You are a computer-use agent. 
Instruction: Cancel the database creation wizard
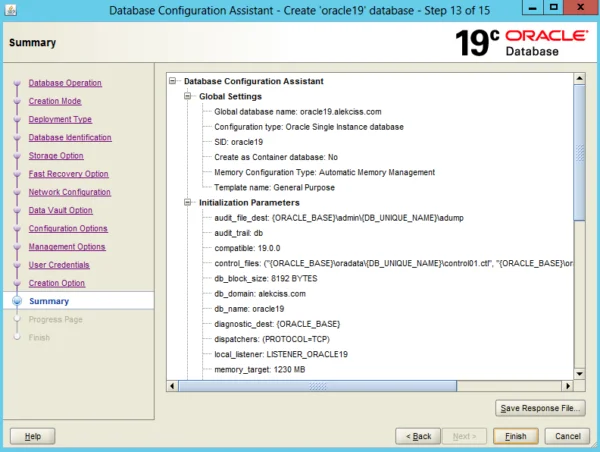pyautogui.click(x=567, y=436)
